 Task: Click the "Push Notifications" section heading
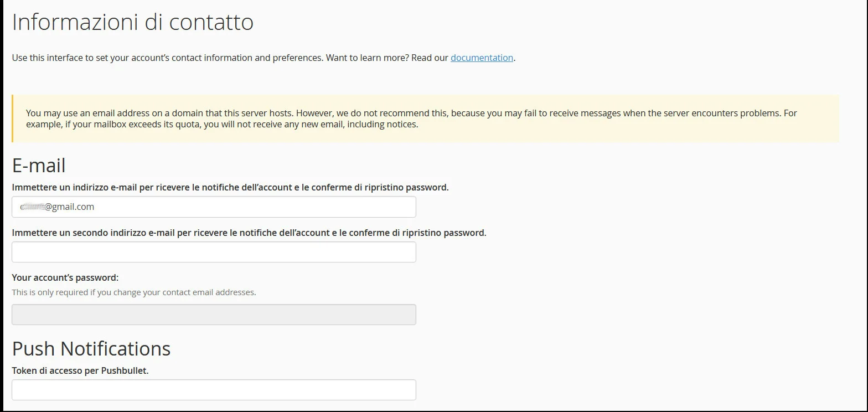point(91,349)
